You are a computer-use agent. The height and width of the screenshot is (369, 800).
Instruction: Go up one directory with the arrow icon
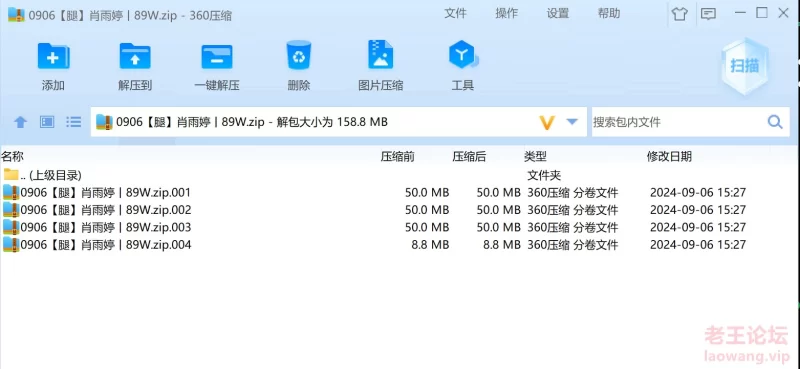[20, 122]
